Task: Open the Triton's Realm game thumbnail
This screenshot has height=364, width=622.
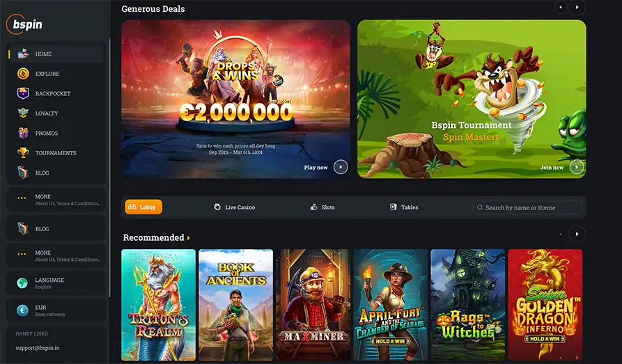Action: click(158, 305)
